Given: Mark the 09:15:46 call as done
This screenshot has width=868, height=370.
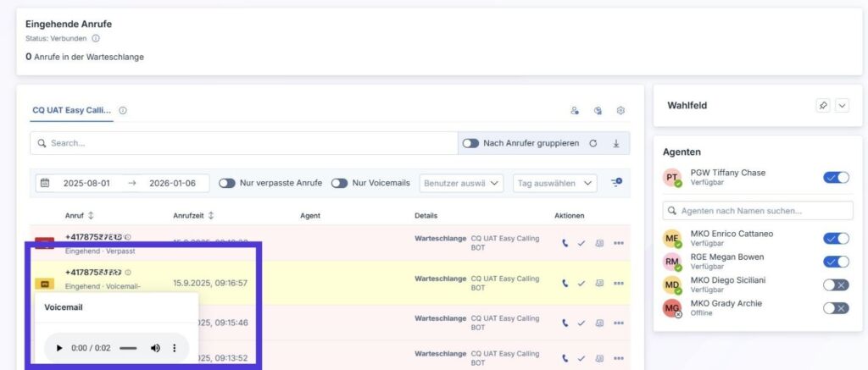Looking at the screenshot, I should (x=581, y=323).
